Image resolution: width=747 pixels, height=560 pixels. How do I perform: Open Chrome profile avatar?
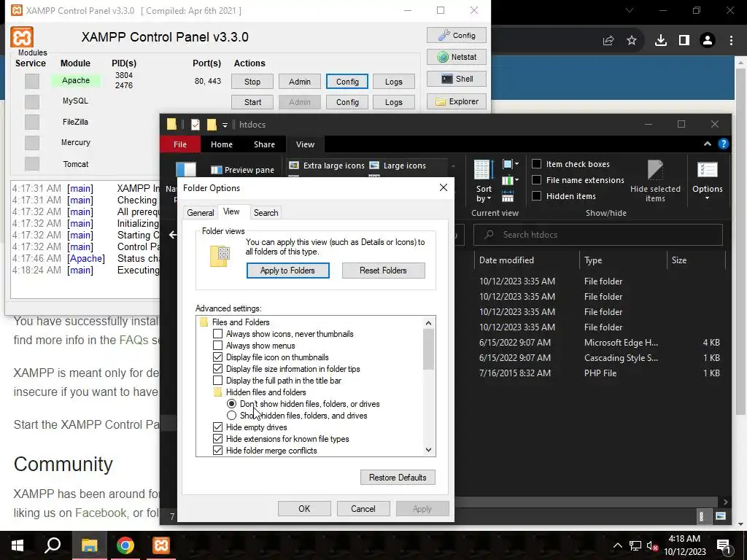tap(708, 41)
